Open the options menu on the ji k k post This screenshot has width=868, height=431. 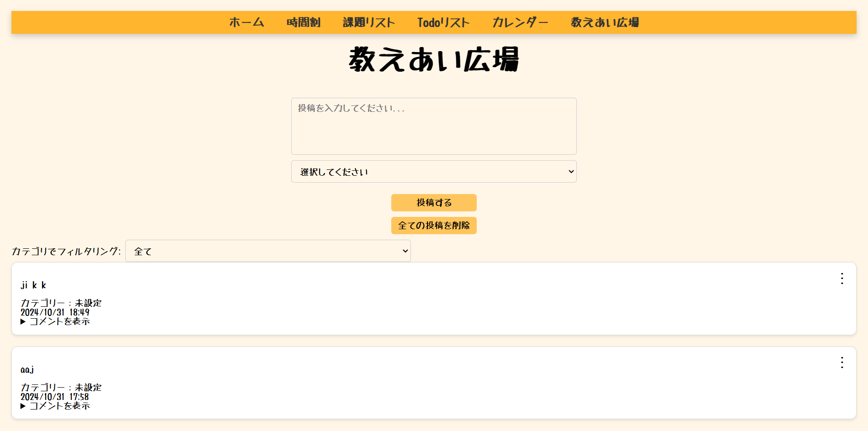pyautogui.click(x=842, y=279)
